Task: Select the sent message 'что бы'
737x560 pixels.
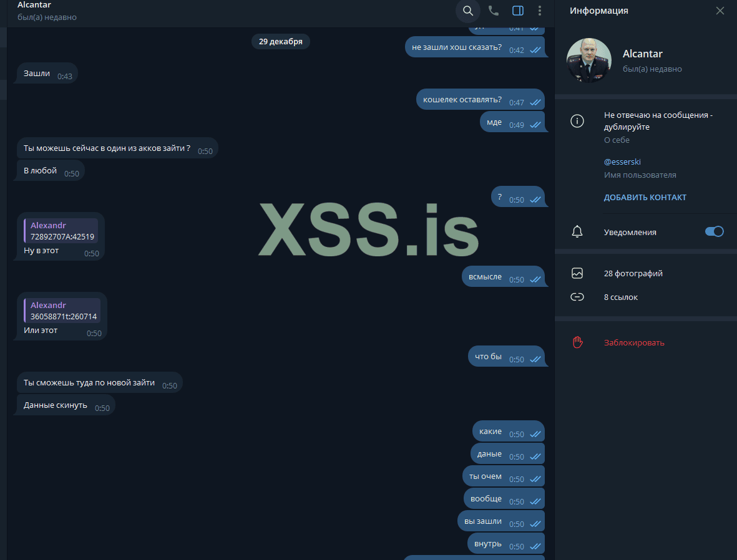Action: pos(506,357)
